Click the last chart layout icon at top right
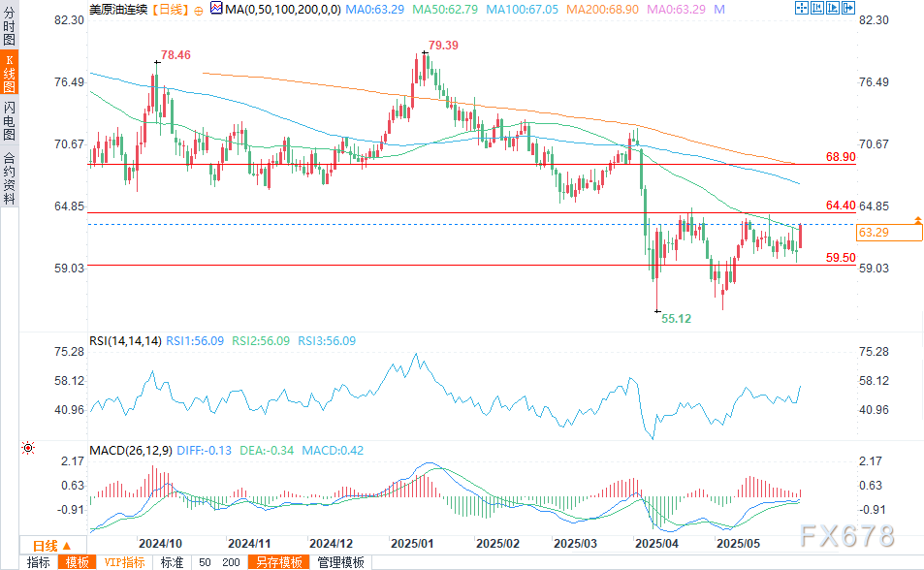Viewport: 924px width, 570px height. tap(849, 9)
